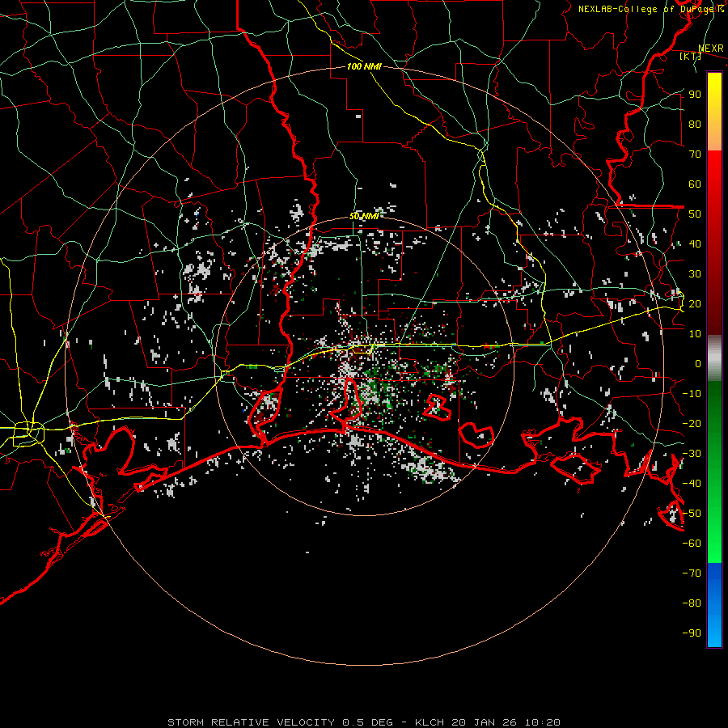Click the positive 60 value on the velocity scale
728x728 pixels.
pyautogui.click(x=695, y=184)
